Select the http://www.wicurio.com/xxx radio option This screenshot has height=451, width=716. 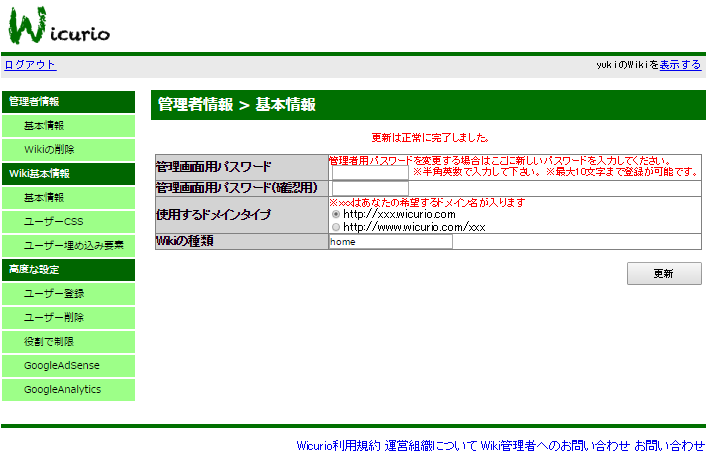(x=335, y=227)
